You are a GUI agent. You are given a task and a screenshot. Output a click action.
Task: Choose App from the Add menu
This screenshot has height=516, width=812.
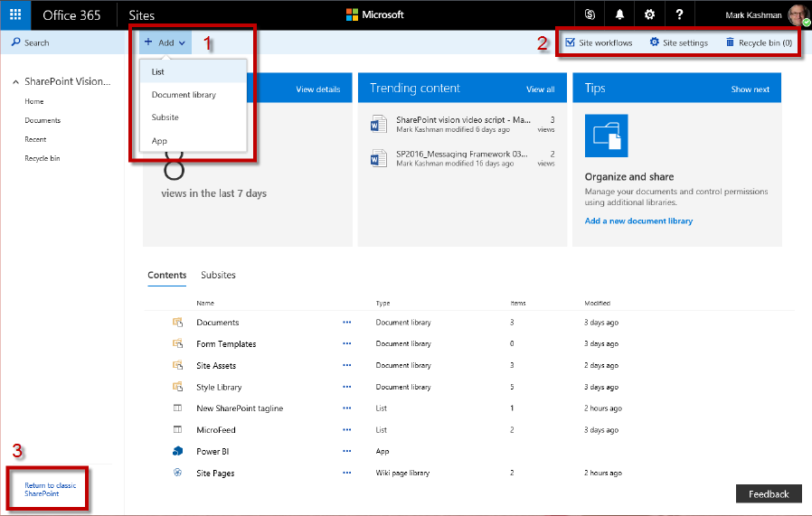point(194,141)
